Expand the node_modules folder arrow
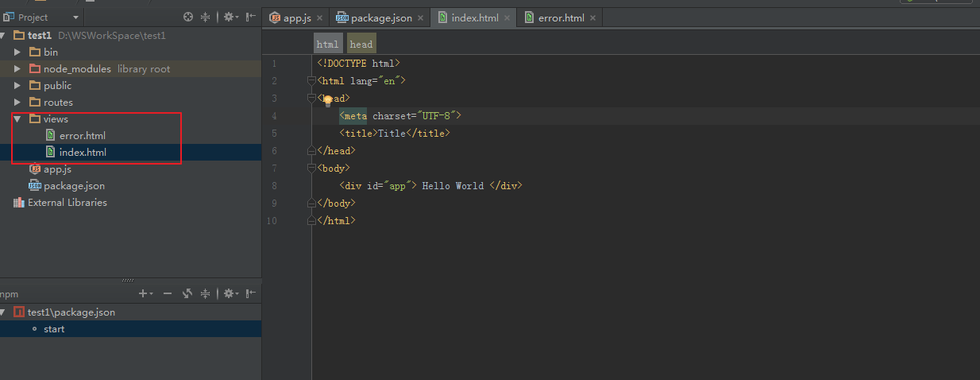The width and height of the screenshot is (980, 380). point(17,69)
